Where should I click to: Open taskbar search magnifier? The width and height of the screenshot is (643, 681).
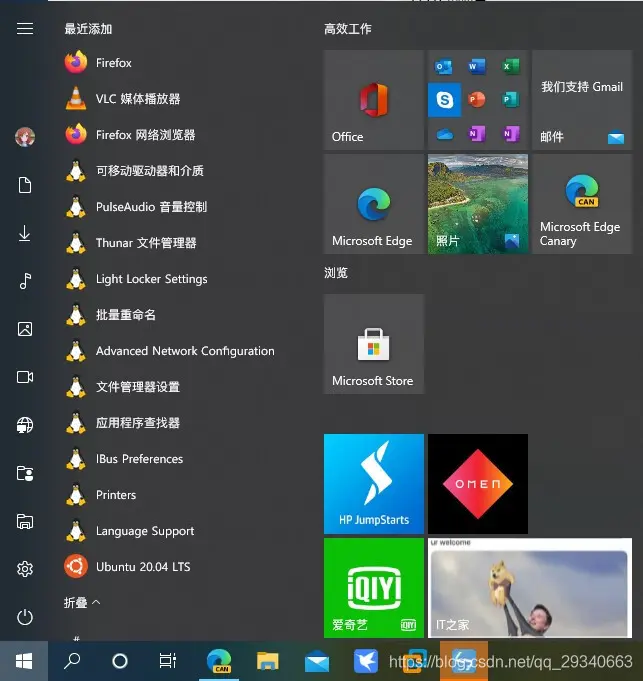tap(72, 661)
